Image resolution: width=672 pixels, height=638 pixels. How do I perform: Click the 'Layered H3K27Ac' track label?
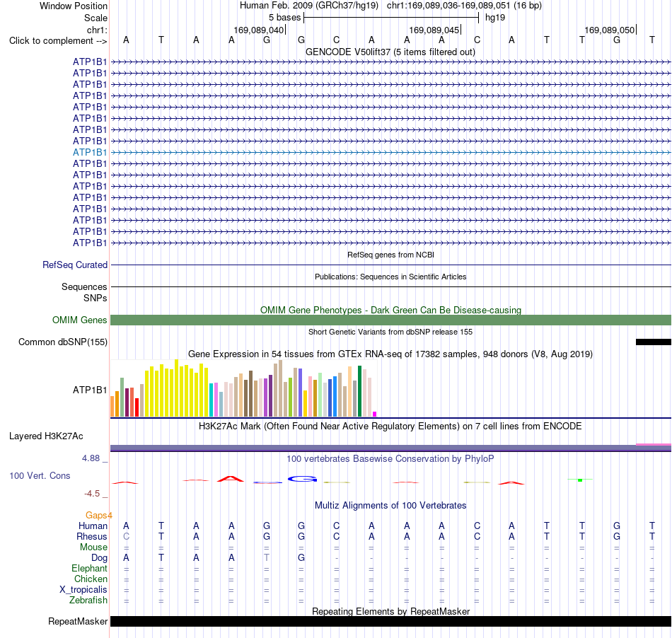(x=46, y=436)
